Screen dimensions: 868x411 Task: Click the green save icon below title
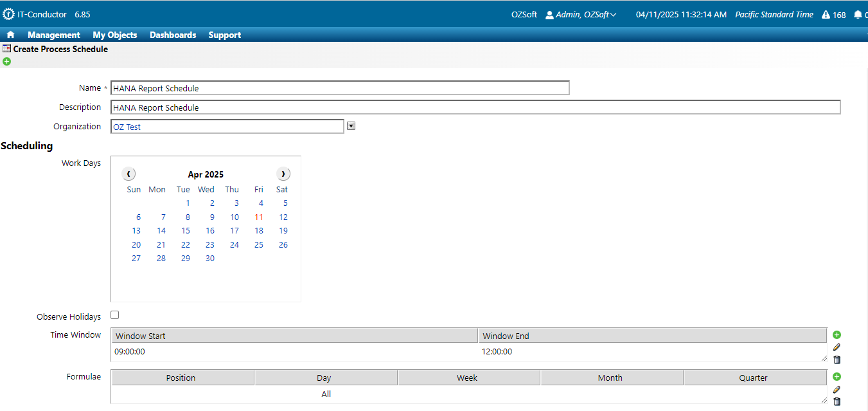point(6,61)
